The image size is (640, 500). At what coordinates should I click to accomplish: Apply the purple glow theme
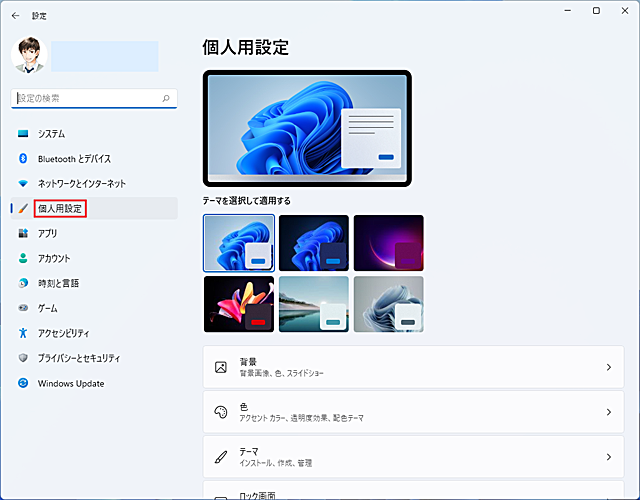389,243
